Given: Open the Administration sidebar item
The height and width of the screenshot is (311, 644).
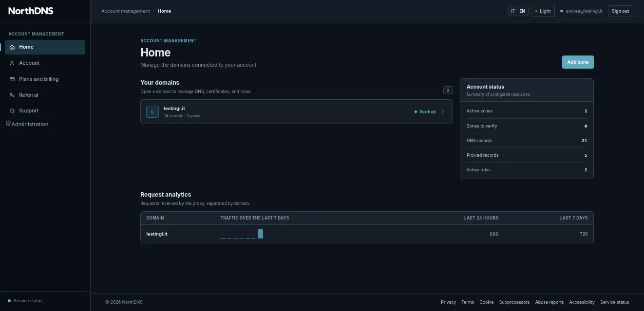Looking at the screenshot, I should click(x=27, y=124).
